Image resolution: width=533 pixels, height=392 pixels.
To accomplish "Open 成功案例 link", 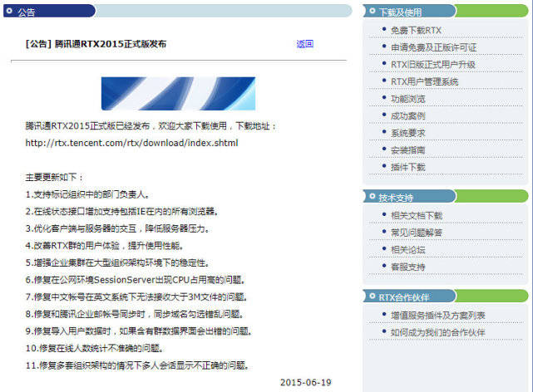I will coord(408,116).
